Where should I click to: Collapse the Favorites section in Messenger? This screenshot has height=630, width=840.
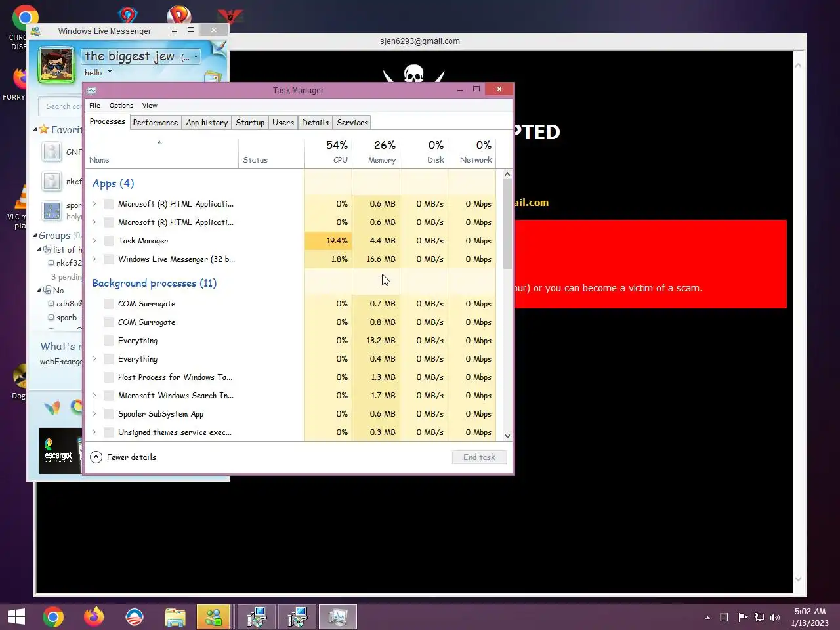(35, 130)
